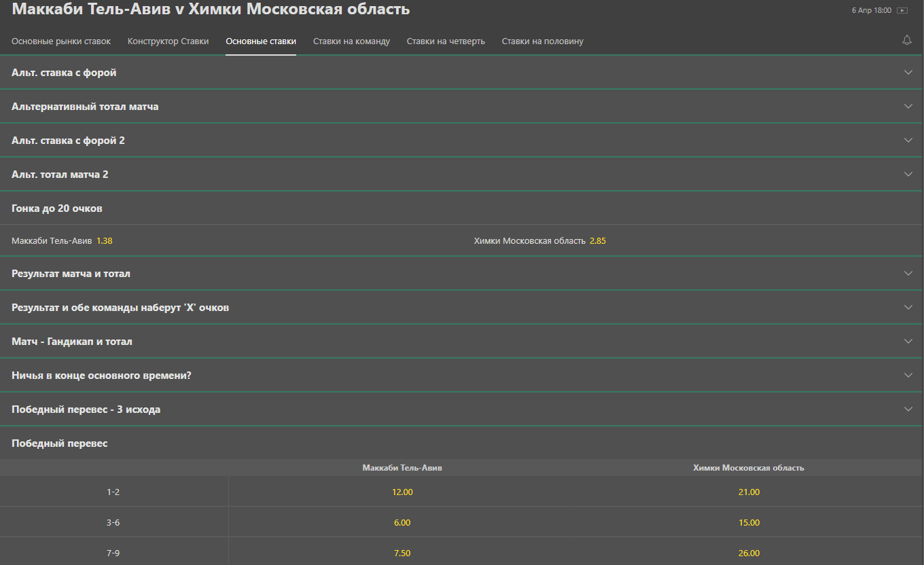This screenshot has height=565, width=924.
Task: Click the notification bell icon
Action: click(x=907, y=41)
